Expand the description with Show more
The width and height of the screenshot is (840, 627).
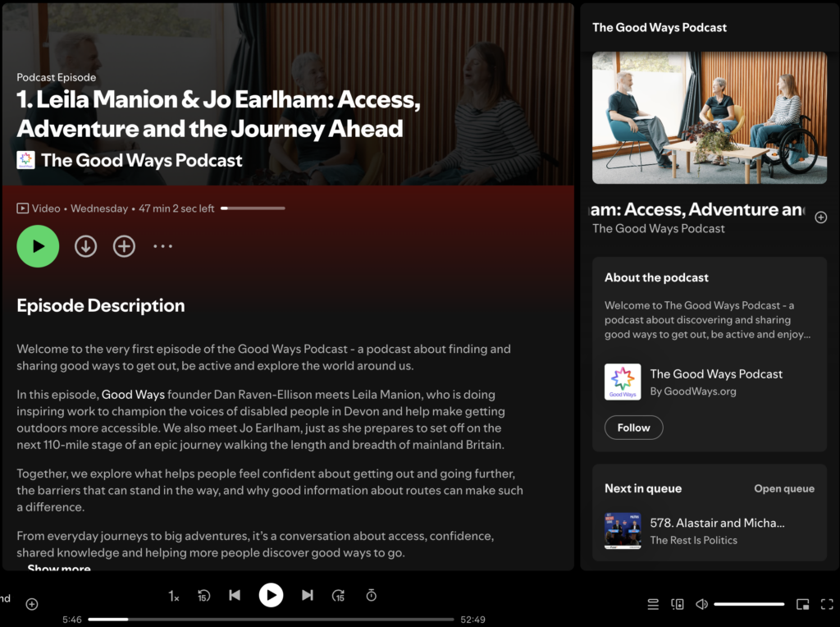59,568
